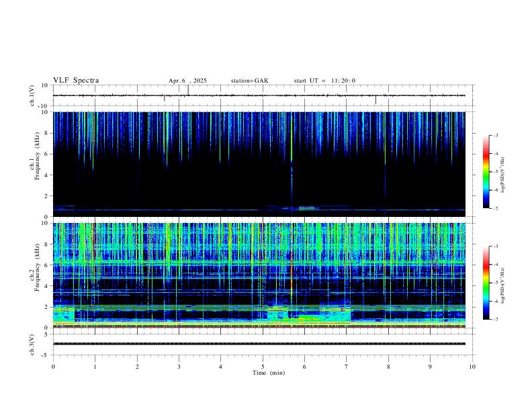This screenshot has height=411, width=532.
Task: Click the ch.1 waveform spike near 7.7 min
Action: click(x=375, y=99)
